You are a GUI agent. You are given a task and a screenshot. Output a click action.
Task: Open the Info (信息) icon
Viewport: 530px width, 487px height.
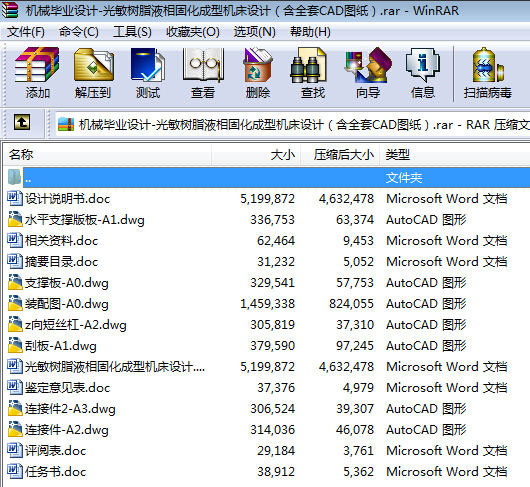point(423,65)
